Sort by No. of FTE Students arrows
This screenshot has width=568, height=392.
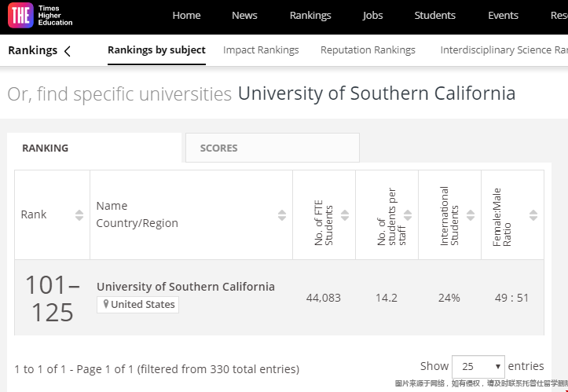pos(345,215)
